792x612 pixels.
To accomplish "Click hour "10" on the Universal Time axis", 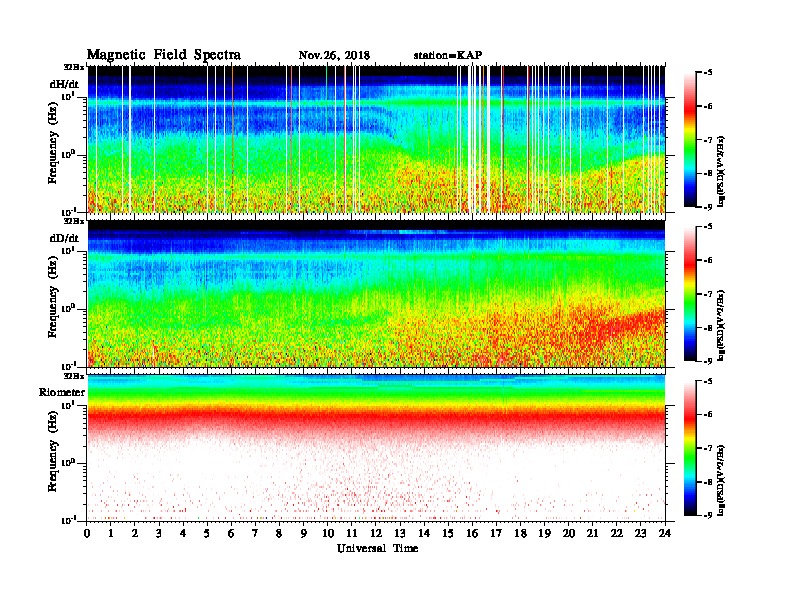I will (x=328, y=534).
